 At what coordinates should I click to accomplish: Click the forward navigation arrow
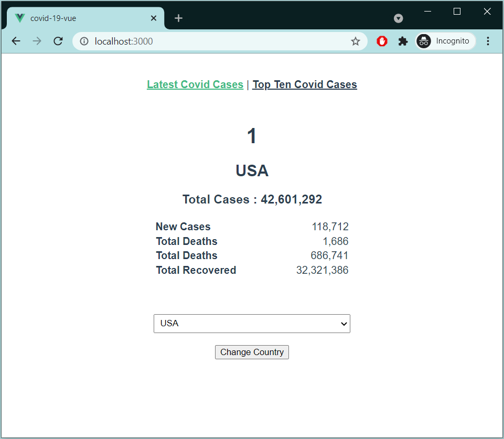pos(37,41)
